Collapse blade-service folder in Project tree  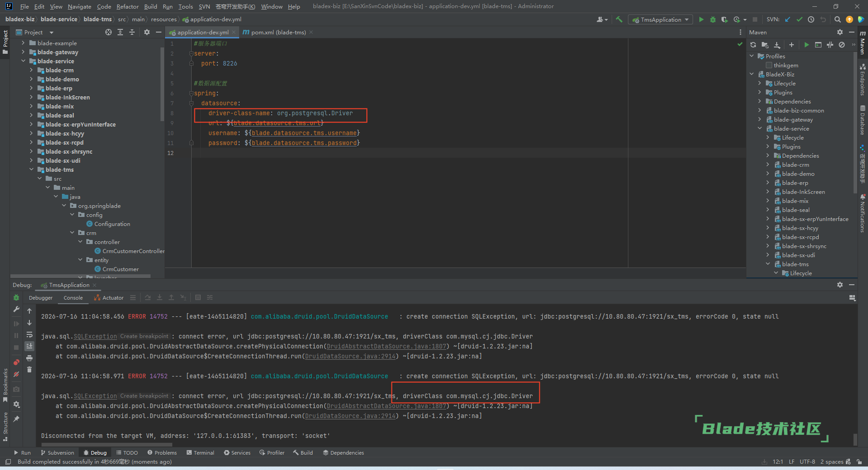(x=23, y=61)
